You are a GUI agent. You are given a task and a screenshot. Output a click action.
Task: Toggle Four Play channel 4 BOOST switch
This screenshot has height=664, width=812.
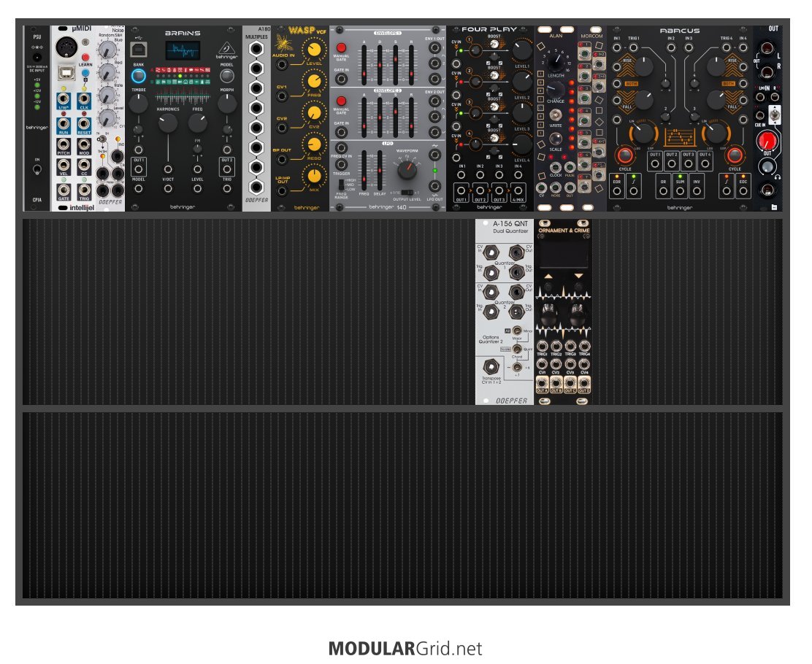[494, 138]
